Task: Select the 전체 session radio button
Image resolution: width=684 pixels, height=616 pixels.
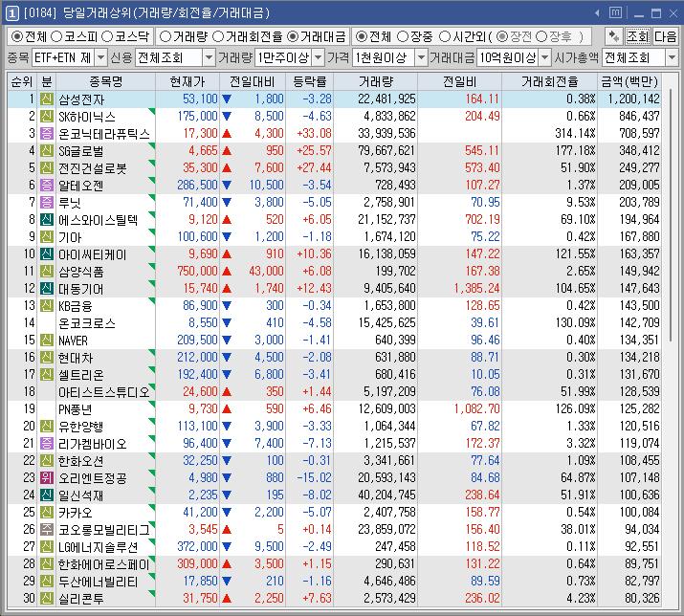Action: [361, 36]
